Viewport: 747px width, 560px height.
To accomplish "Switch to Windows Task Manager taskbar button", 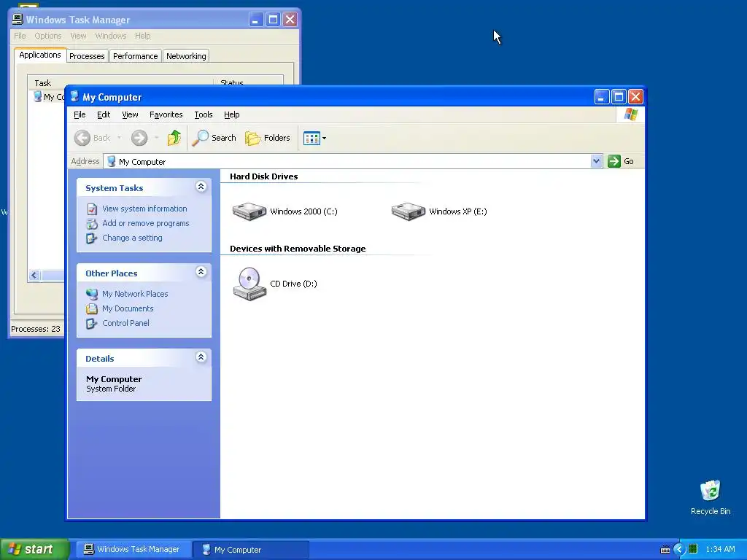I will pos(133,550).
